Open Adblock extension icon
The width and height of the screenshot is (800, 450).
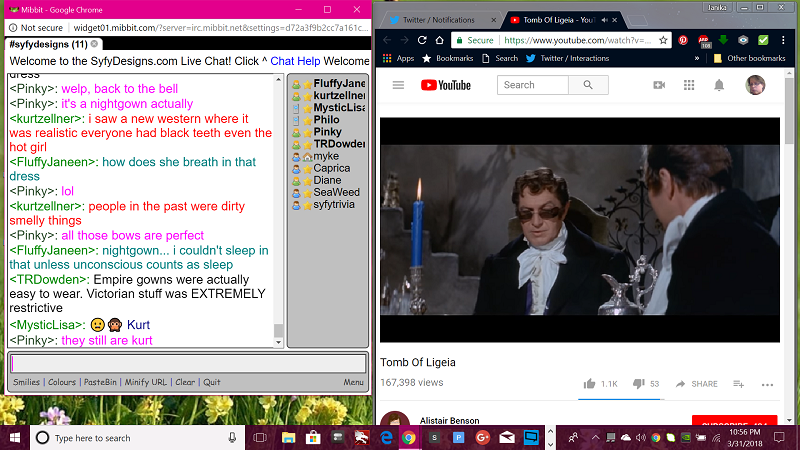[704, 40]
